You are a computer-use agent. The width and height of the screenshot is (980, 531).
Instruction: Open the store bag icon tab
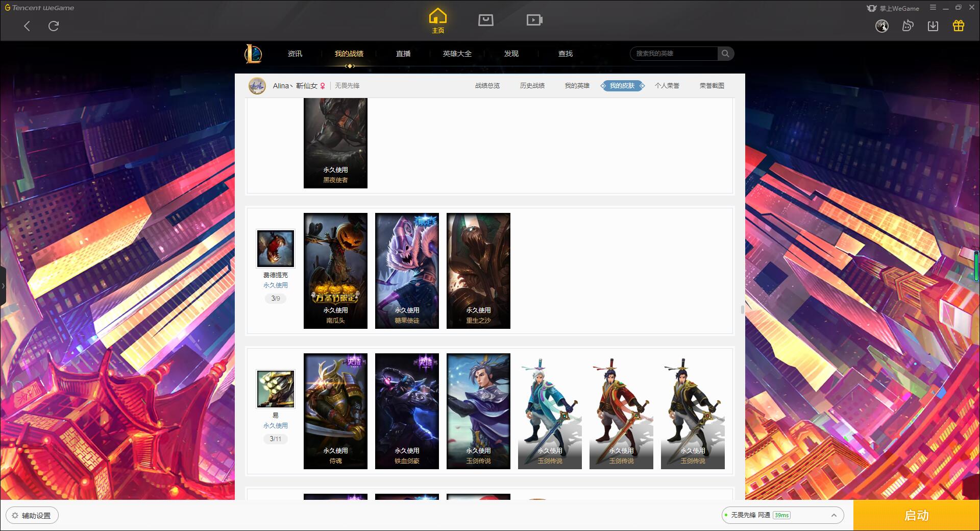485,20
